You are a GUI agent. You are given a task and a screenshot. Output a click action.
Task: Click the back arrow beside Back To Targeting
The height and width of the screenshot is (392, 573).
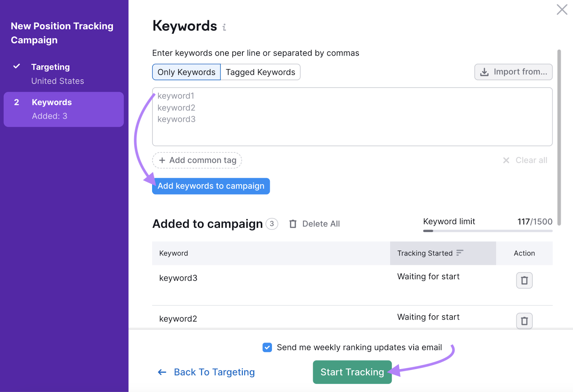pos(162,372)
